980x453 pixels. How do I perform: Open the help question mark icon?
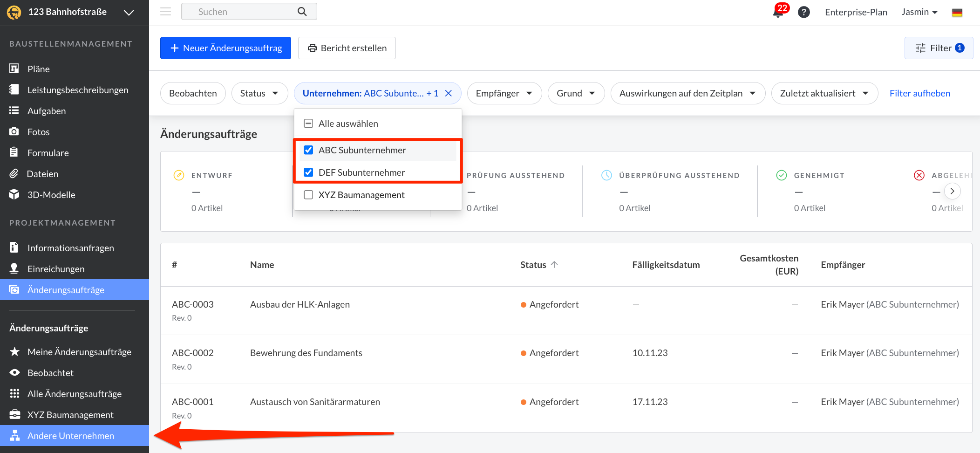click(803, 12)
